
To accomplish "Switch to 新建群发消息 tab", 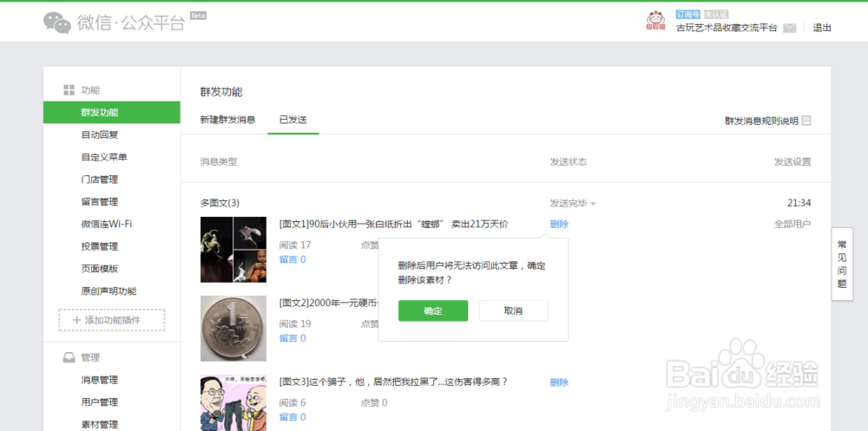I will click(227, 120).
